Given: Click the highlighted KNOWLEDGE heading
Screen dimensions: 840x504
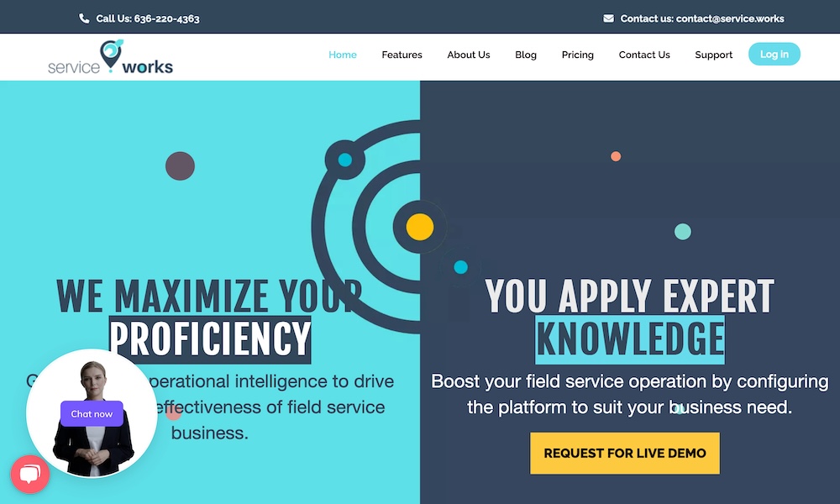Looking at the screenshot, I should [629, 339].
